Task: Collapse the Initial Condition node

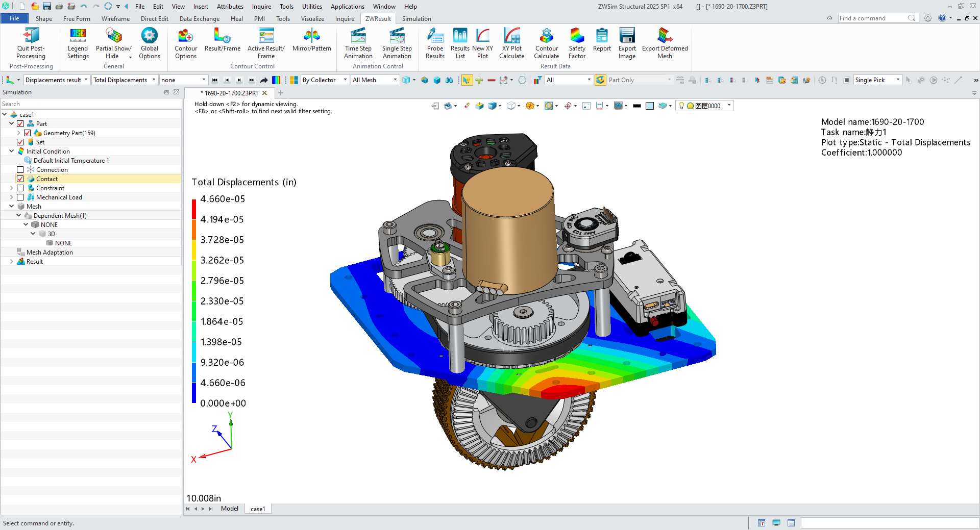Action: click(x=12, y=152)
